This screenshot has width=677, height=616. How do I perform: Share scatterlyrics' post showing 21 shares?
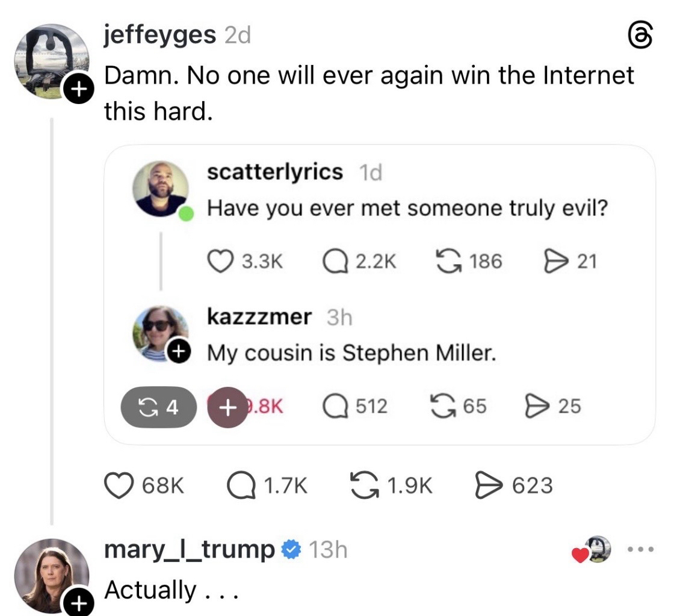[555, 260]
